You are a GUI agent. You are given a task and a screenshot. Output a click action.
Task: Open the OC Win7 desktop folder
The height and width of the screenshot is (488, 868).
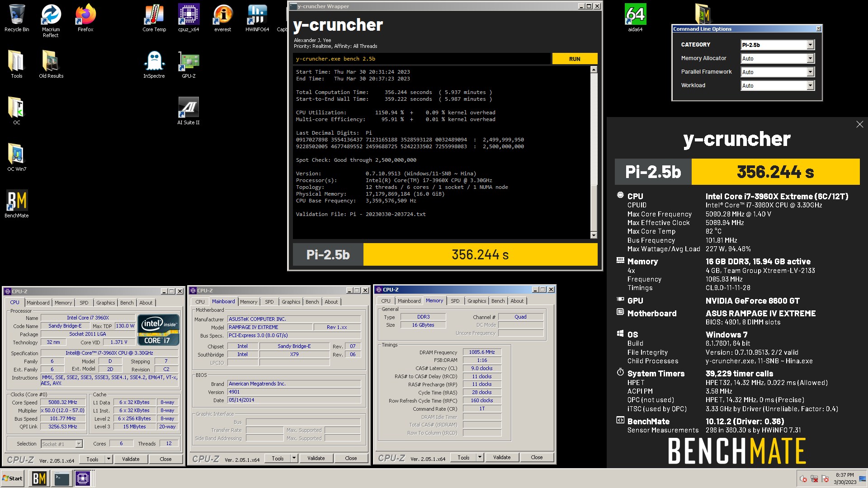(17, 157)
